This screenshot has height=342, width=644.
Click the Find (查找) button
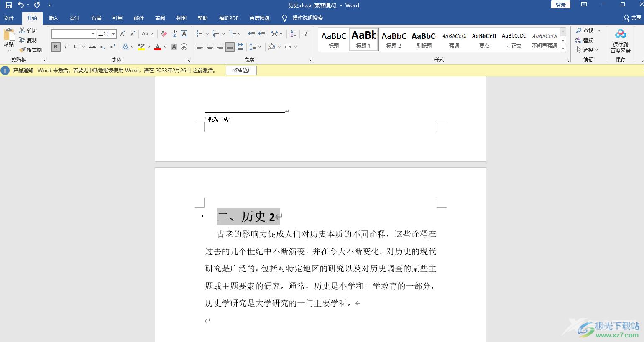pos(585,30)
